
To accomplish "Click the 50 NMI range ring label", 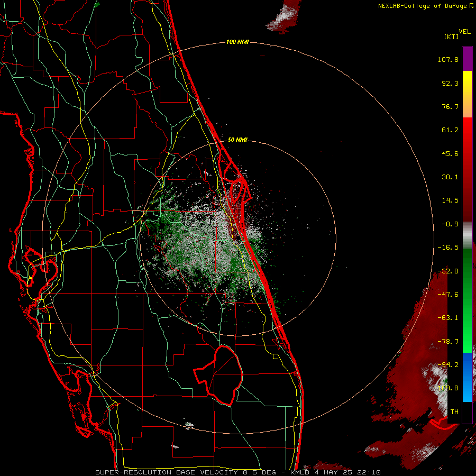I will 237,140.
